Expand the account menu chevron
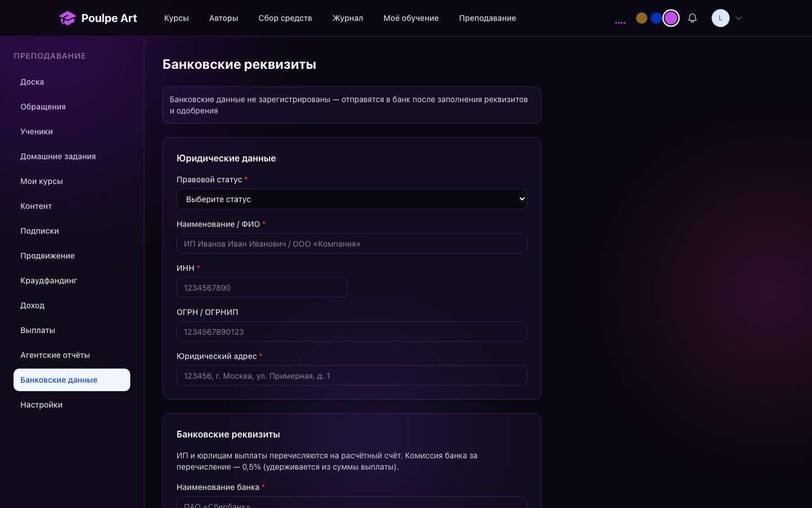 [739, 18]
